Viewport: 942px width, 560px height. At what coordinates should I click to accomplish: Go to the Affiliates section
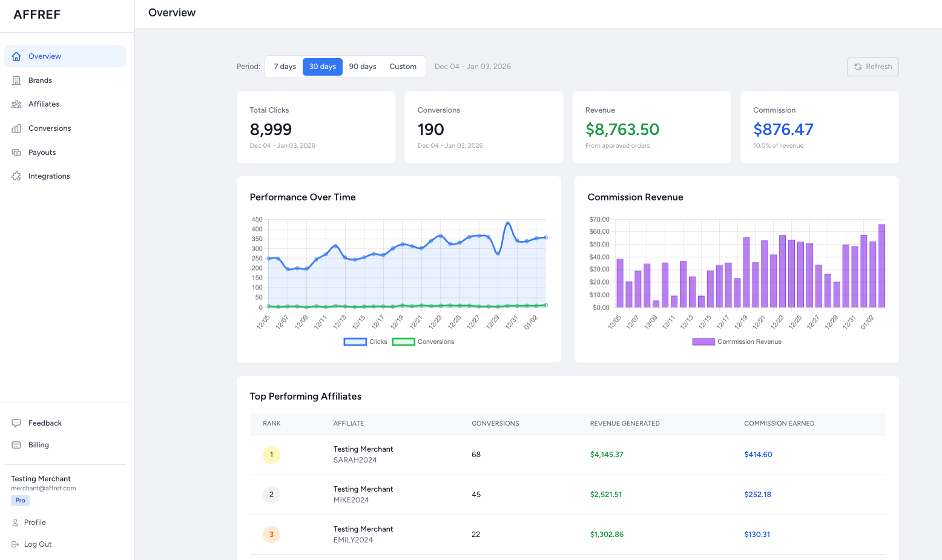click(x=65, y=104)
